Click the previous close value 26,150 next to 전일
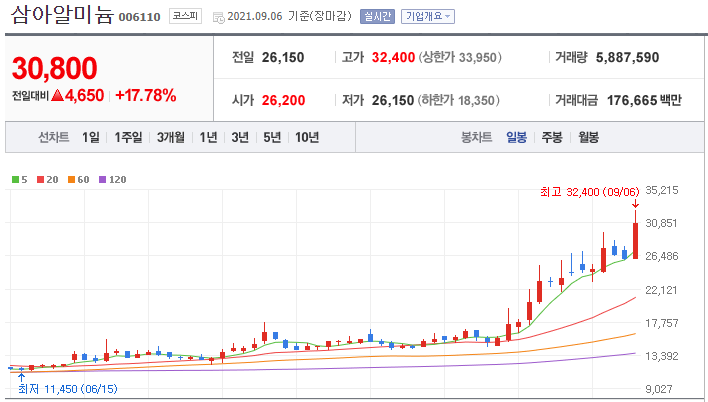708x402 pixels. [x=283, y=57]
